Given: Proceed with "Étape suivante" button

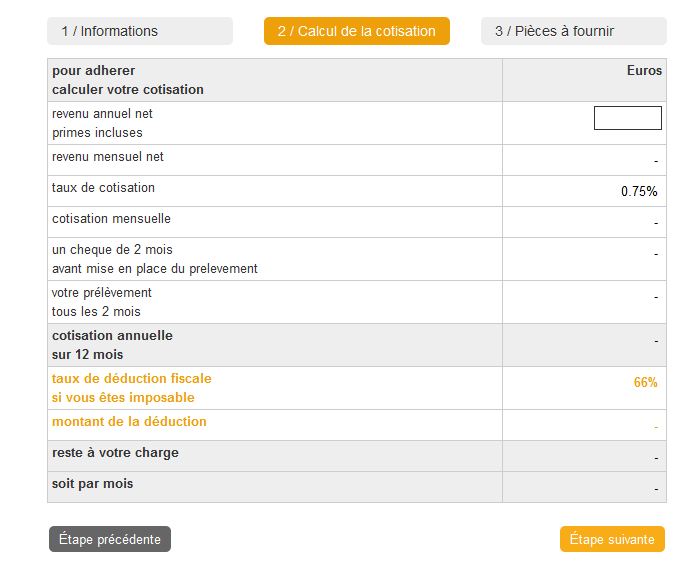Looking at the screenshot, I should coord(612,539).
